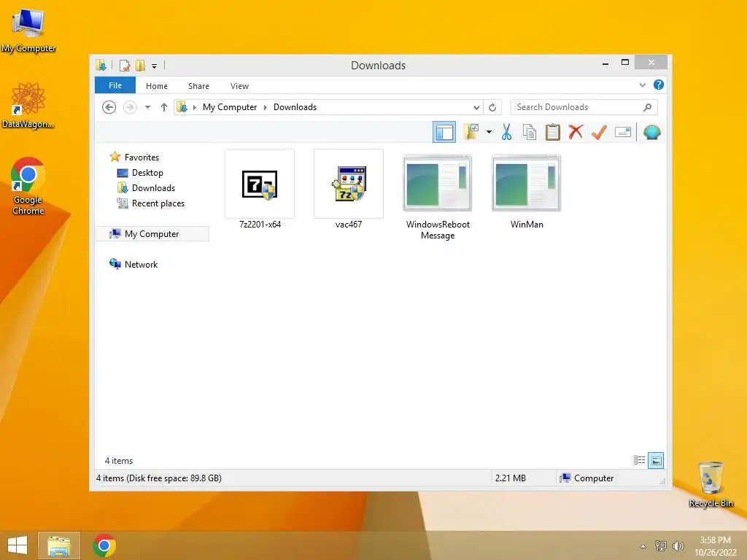Image resolution: width=747 pixels, height=560 pixels.
Task: Click the Forward arrow button
Action: click(x=130, y=107)
